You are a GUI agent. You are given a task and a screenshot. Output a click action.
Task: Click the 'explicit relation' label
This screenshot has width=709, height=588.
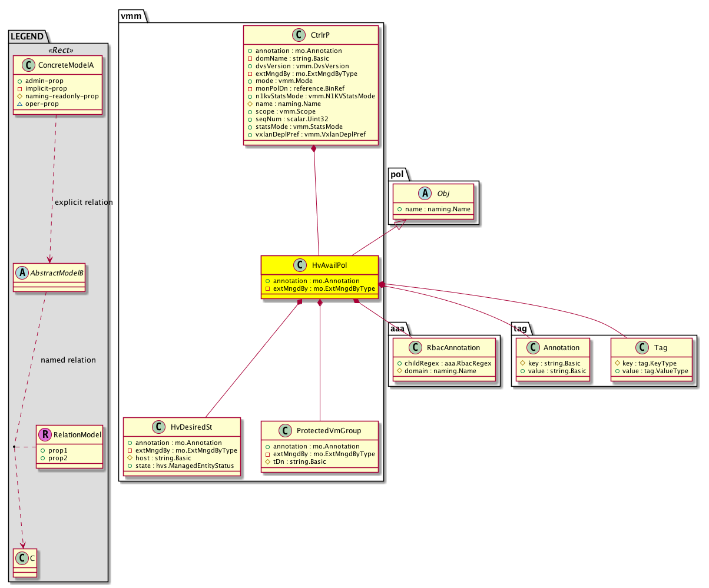[x=83, y=202]
